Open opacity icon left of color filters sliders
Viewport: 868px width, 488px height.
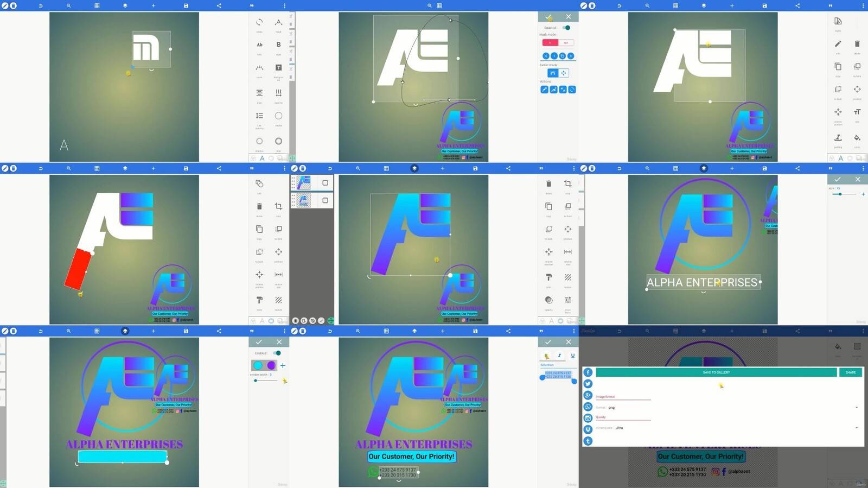click(x=548, y=300)
